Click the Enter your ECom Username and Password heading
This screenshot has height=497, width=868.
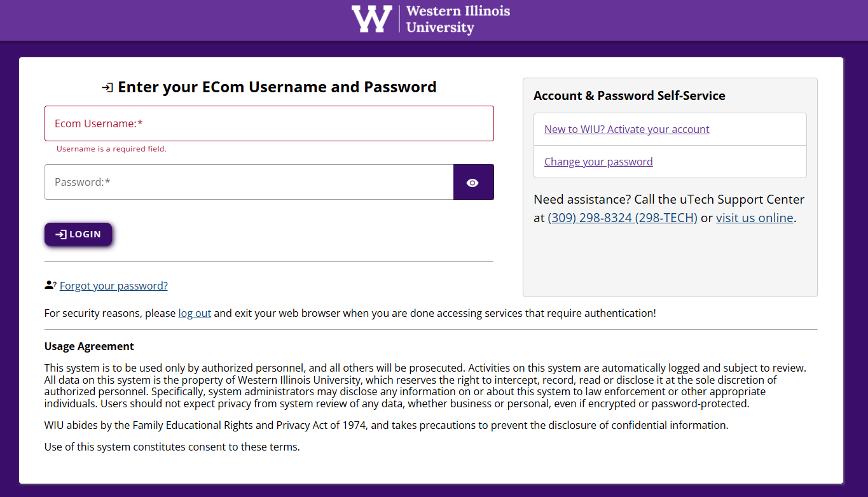(x=277, y=87)
